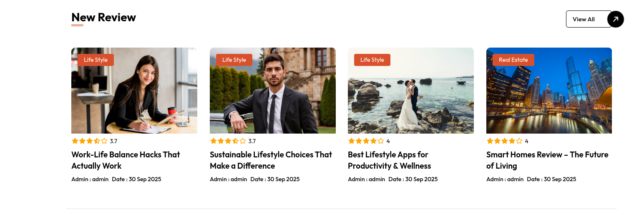Open the city skyline at night image

pos(549,96)
